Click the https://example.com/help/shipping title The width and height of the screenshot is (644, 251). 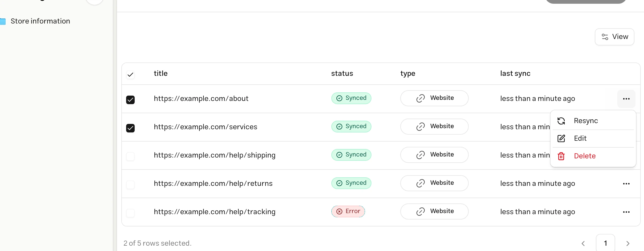point(215,155)
